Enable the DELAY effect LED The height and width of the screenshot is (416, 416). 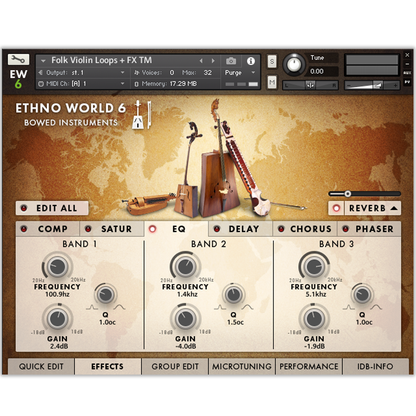tap(217, 229)
